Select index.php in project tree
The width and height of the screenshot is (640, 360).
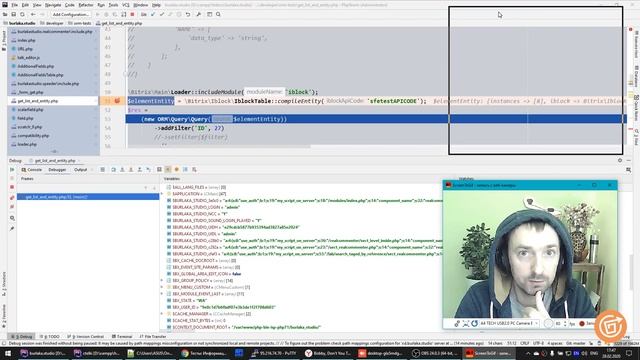click(27, 40)
